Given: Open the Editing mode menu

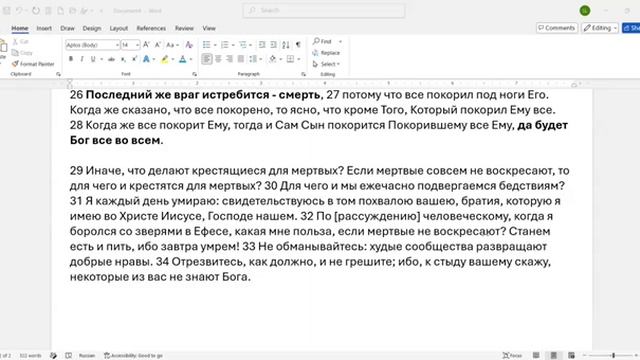Looking at the screenshot, I should pyautogui.click(x=600, y=28).
